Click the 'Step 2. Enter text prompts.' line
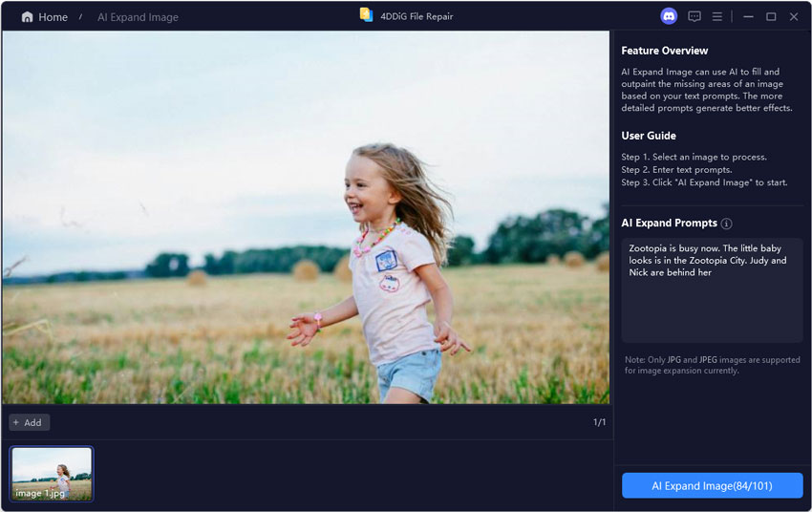This screenshot has height=512, width=812. point(676,169)
